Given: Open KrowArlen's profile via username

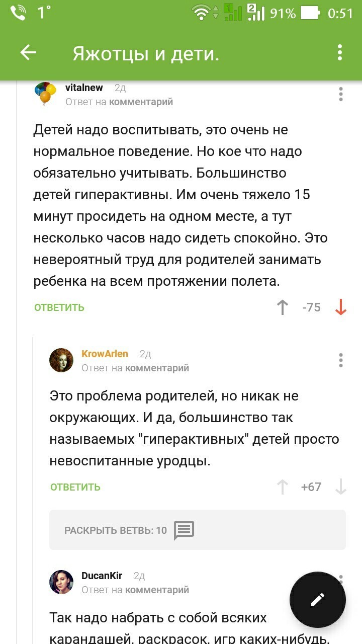Looking at the screenshot, I should [x=105, y=354].
